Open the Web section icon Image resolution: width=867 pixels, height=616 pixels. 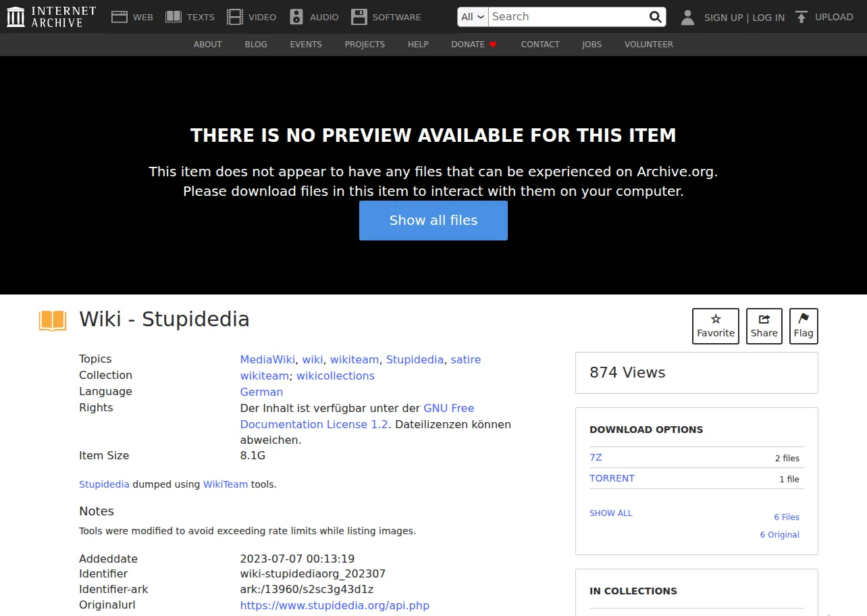[x=120, y=17]
